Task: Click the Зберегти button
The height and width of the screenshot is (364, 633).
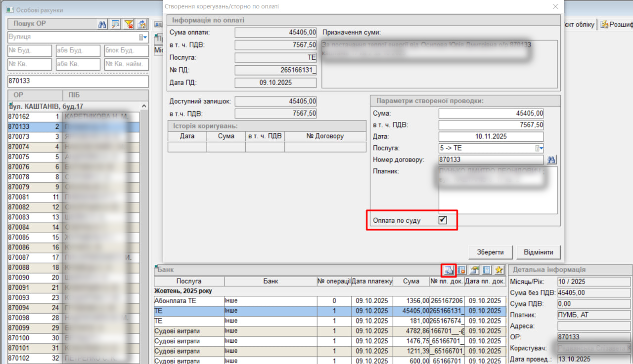Action: [490, 252]
